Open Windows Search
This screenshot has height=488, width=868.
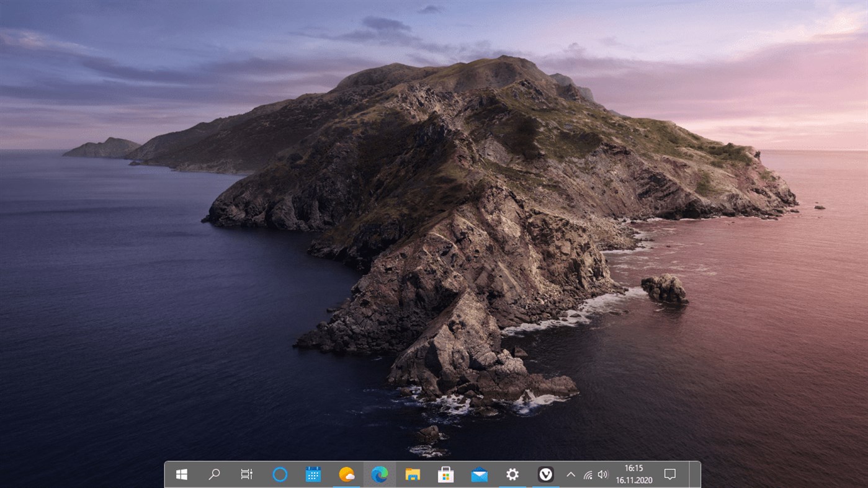point(214,474)
